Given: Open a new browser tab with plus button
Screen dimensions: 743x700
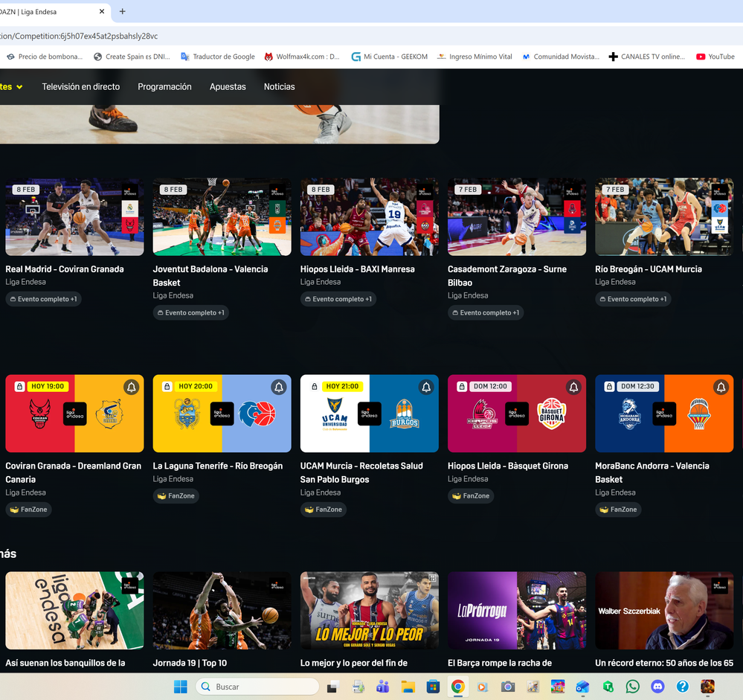Looking at the screenshot, I should [x=123, y=11].
